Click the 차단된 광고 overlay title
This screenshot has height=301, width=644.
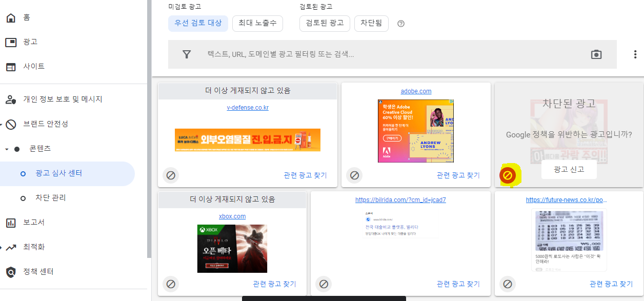[x=569, y=103]
